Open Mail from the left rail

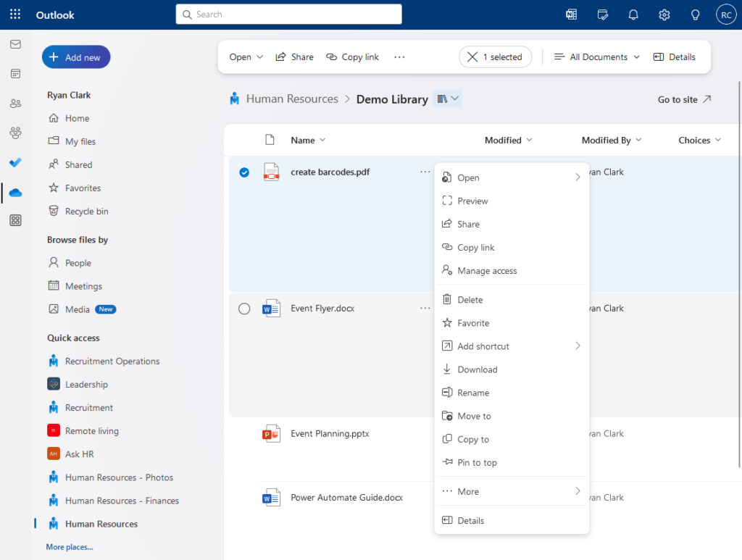pos(16,44)
